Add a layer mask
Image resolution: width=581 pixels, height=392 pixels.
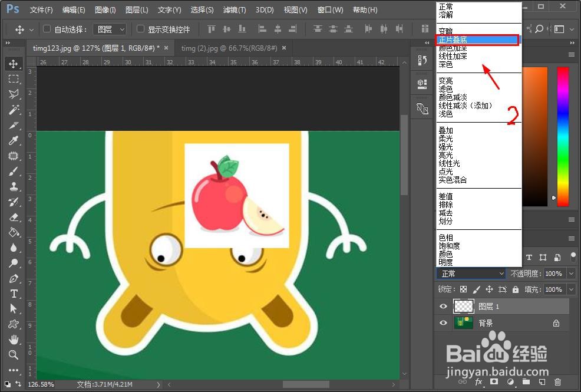[x=494, y=381]
